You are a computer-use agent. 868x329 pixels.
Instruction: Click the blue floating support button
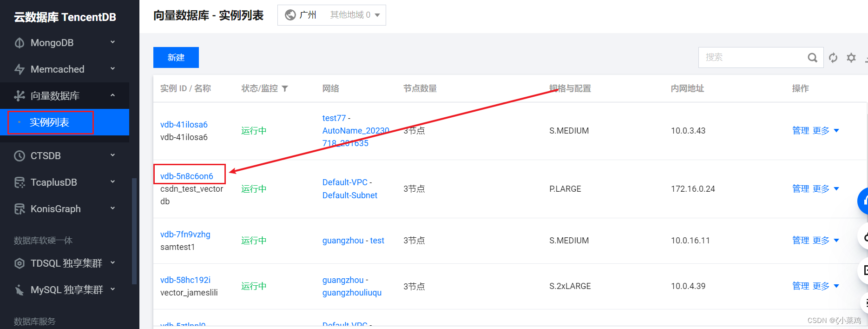(x=863, y=201)
